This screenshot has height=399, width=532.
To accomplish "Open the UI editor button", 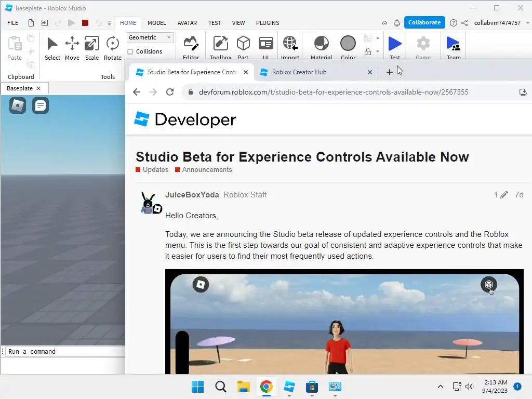I will tap(265, 47).
